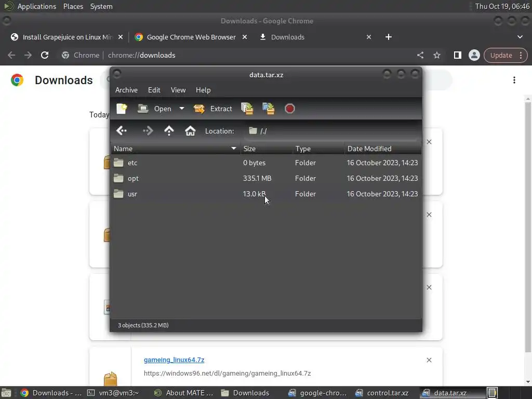
Task: Select the etc folder row
Action: pyautogui.click(x=266, y=163)
